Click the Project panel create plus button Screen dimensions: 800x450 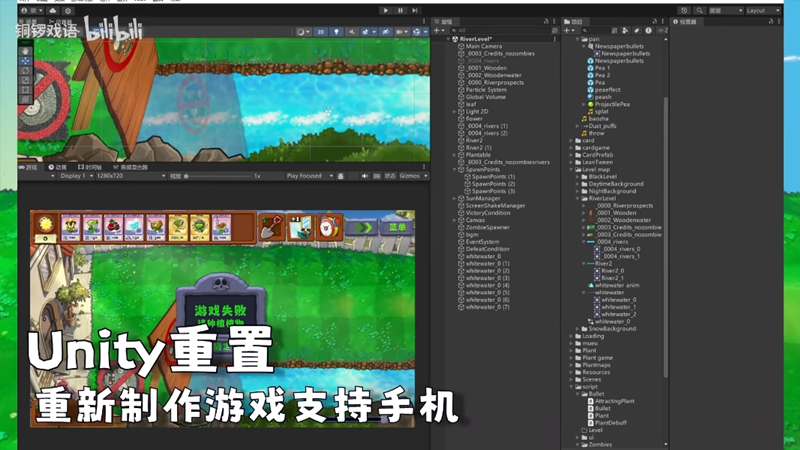click(x=568, y=31)
